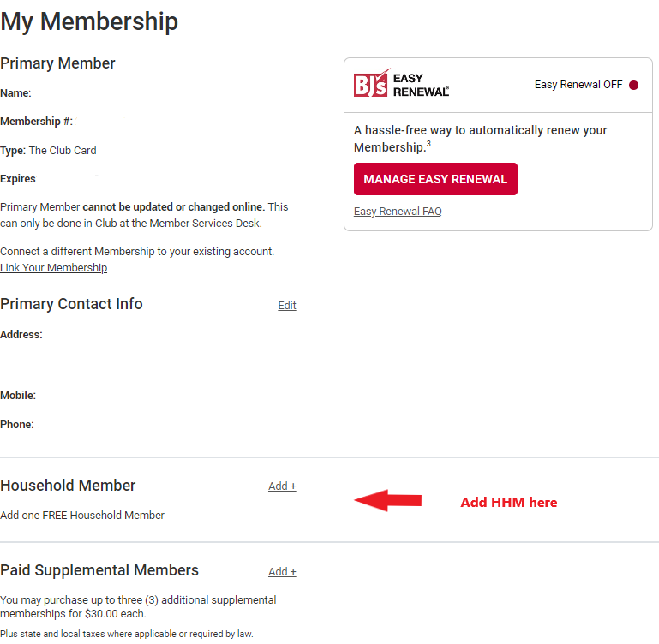Open the Easy Renewal FAQ link

point(398,212)
